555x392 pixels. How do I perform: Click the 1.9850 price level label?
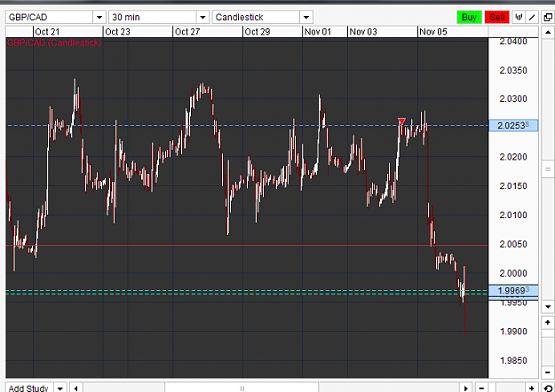[x=513, y=361]
